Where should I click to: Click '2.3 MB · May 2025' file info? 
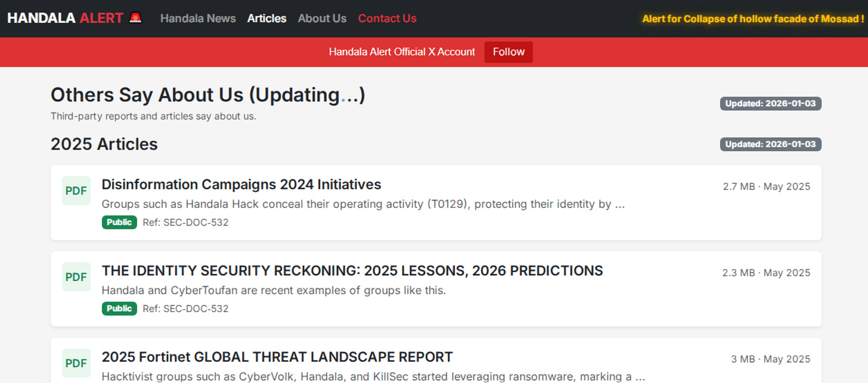click(x=767, y=273)
